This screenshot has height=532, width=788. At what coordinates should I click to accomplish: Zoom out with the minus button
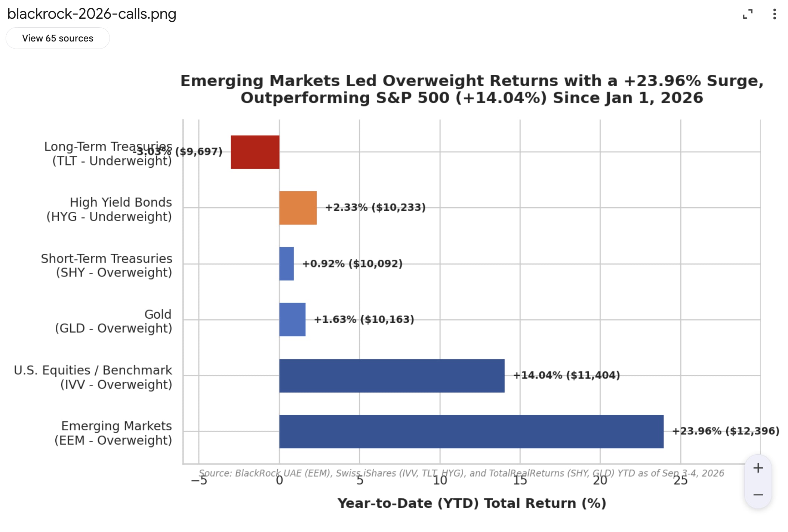pyautogui.click(x=758, y=495)
